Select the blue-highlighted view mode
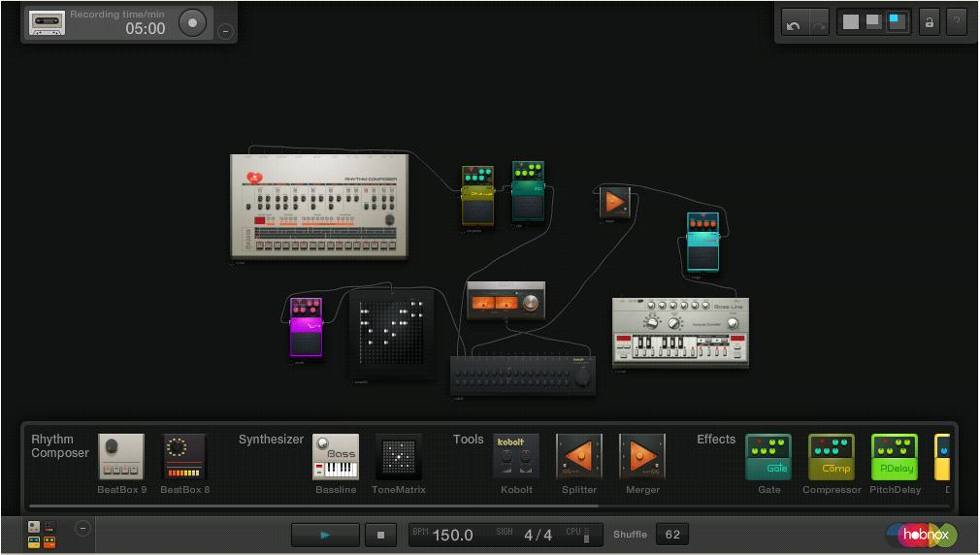980x555 pixels. (x=898, y=22)
